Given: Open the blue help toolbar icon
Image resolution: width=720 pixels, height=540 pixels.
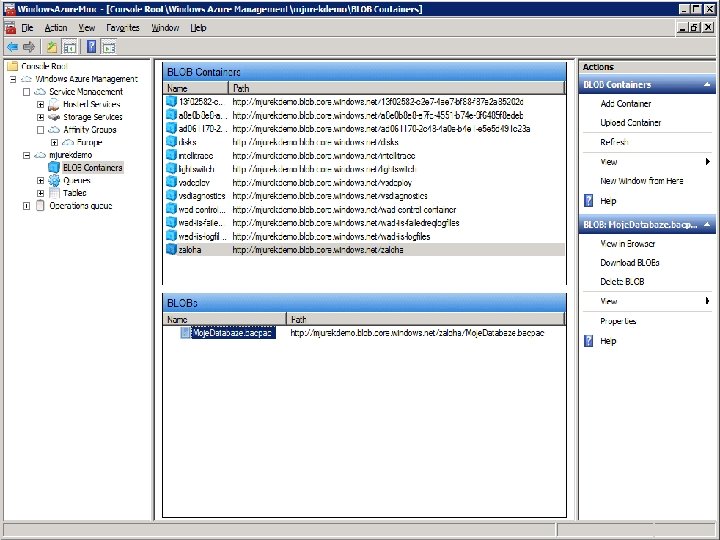Looking at the screenshot, I should (91, 46).
